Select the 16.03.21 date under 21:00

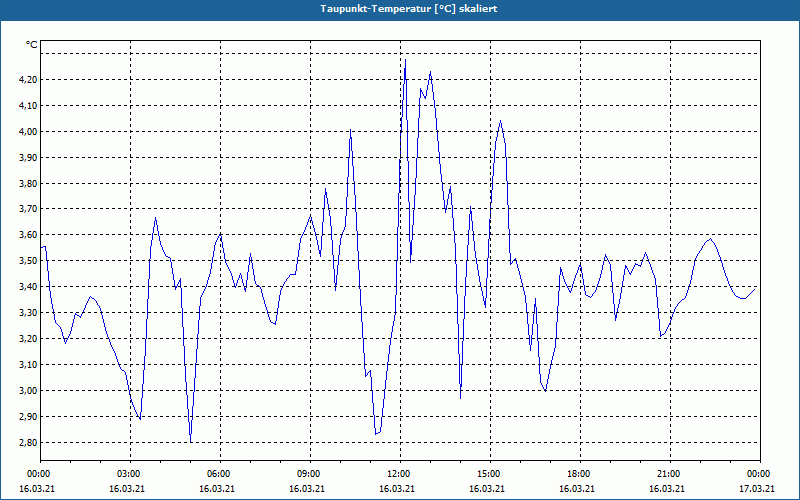667,488
